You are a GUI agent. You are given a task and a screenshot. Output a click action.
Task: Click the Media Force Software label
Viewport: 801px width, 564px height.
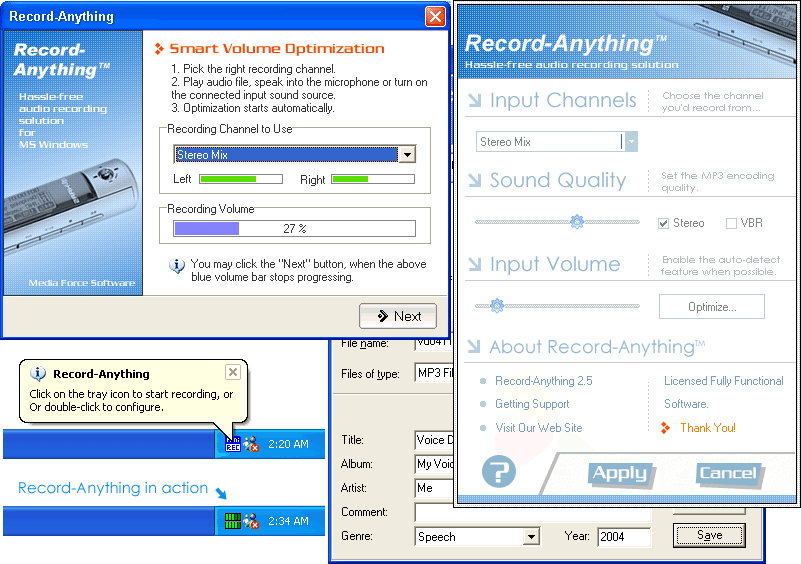pos(82,283)
